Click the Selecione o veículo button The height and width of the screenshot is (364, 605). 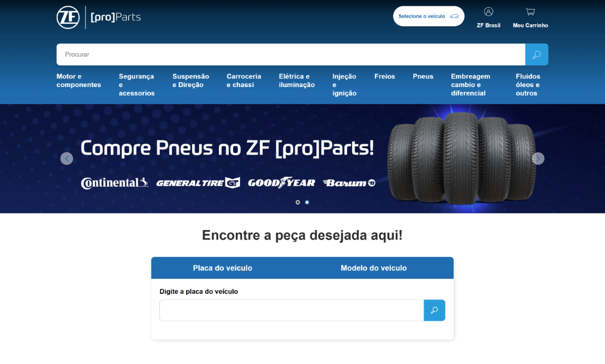[428, 16]
